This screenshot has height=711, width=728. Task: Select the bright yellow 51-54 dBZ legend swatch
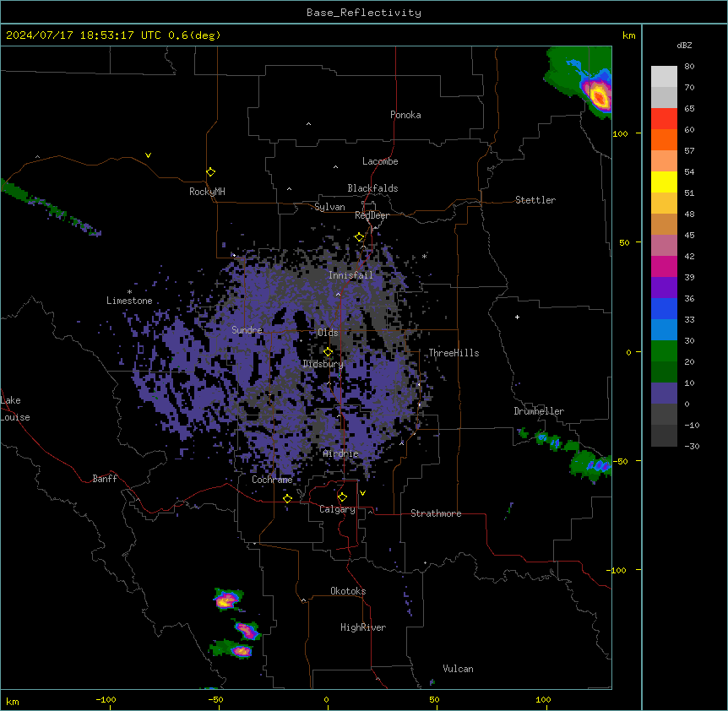click(x=664, y=182)
